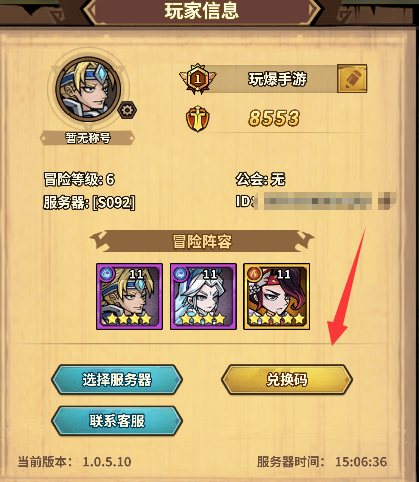419x482 pixels.
Task: Click the 8553 combat power value
Action: point(274,118)
